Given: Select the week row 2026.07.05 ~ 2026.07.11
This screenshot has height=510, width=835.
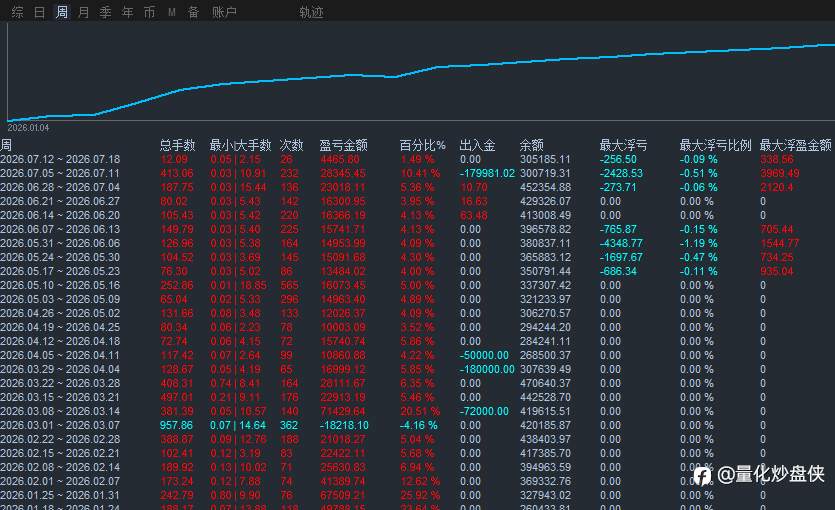Looking at the screenshot, I should click(418, 173).
